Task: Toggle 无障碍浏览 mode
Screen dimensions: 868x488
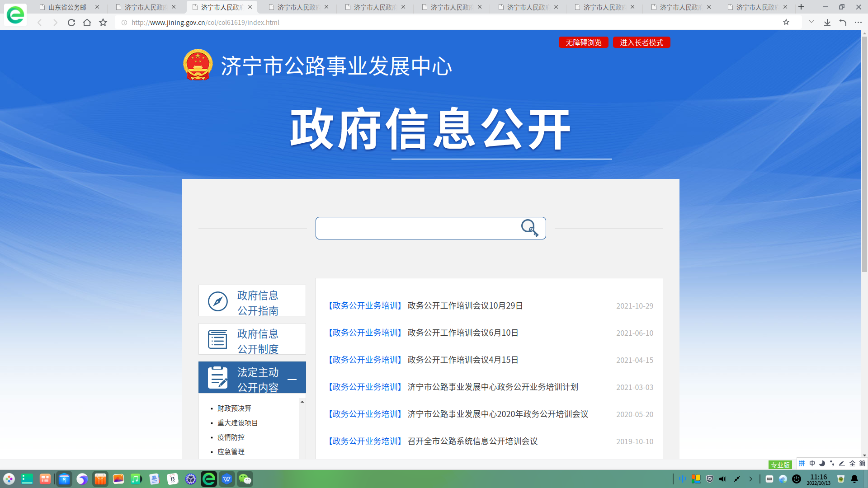Action: [583, 42]
